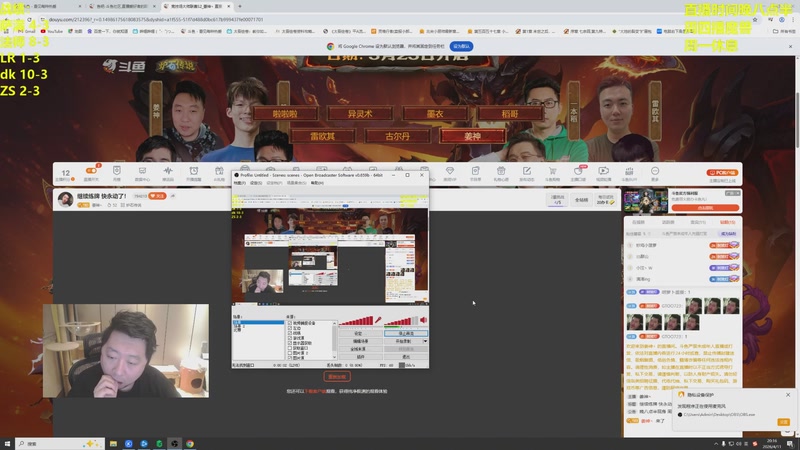This screenshot has width=800, height=450.
Task: Open the shopping cart icon in Douyu toolbar
Action: click(552, 171)
